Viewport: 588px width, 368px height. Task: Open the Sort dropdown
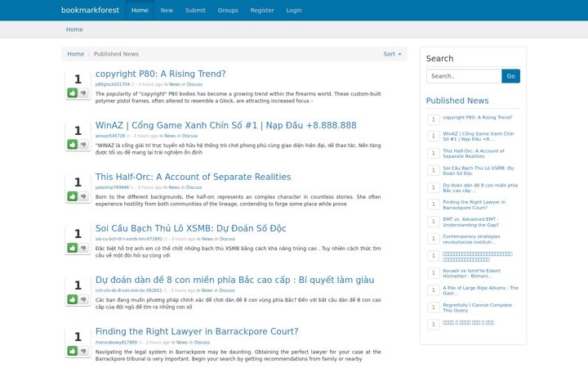(392, 54)
